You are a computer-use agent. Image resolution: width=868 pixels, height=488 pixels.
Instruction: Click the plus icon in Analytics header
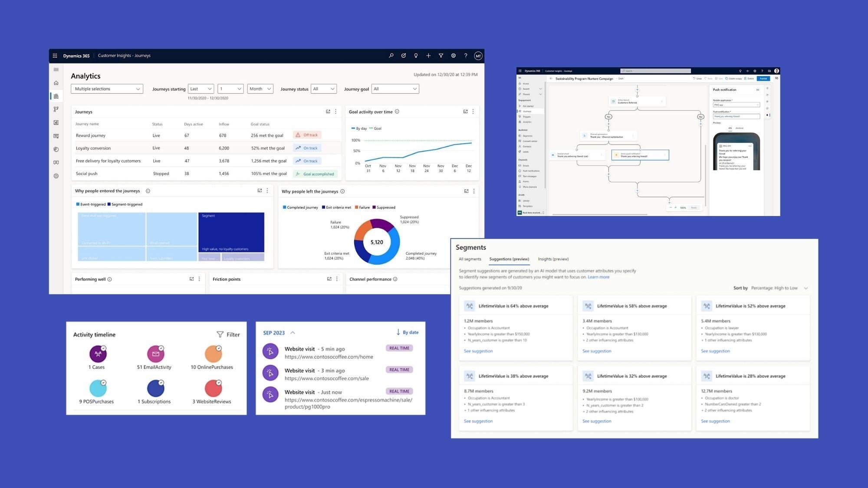point(428,56)
